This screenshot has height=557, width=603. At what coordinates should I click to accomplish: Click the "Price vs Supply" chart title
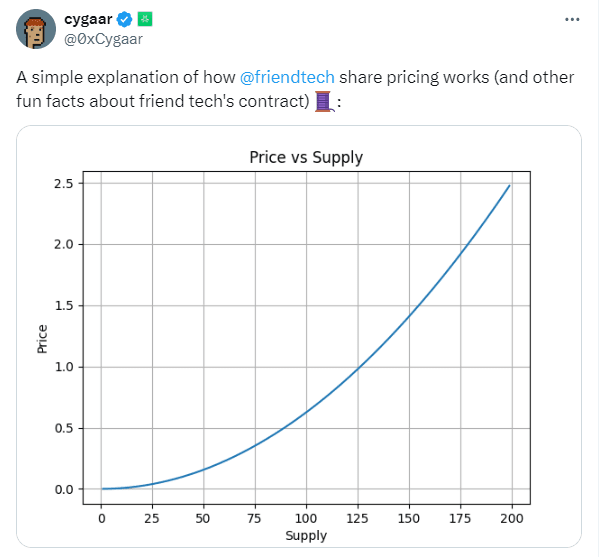pyautogui.click(x=305, y=157)
